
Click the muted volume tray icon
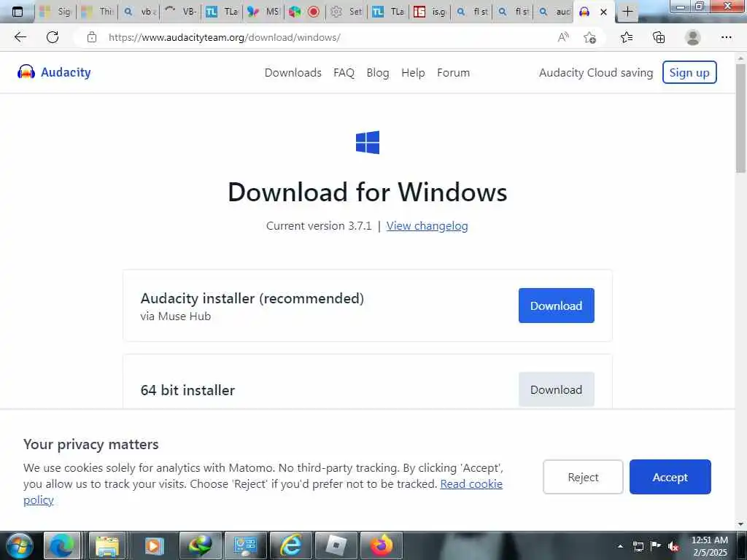click(x=673, y=546)
